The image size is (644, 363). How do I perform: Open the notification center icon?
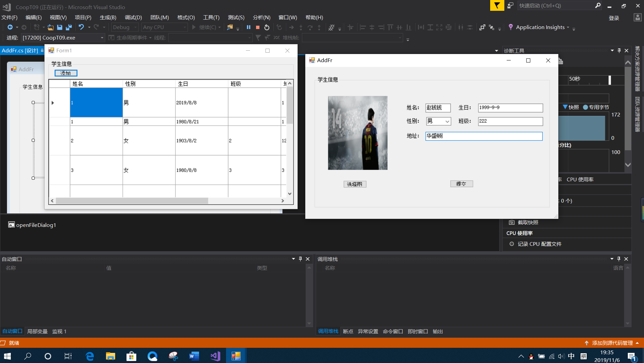(632, 356)
